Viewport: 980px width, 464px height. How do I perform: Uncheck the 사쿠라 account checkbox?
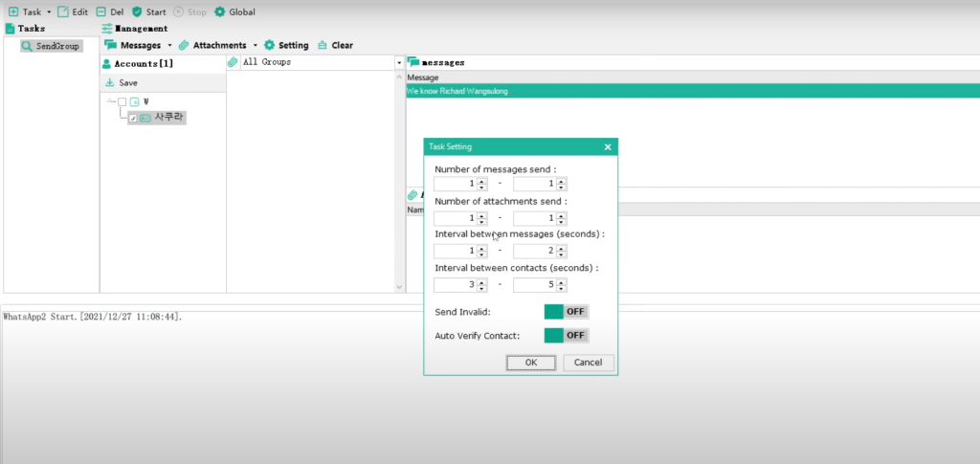coord(133,119)
